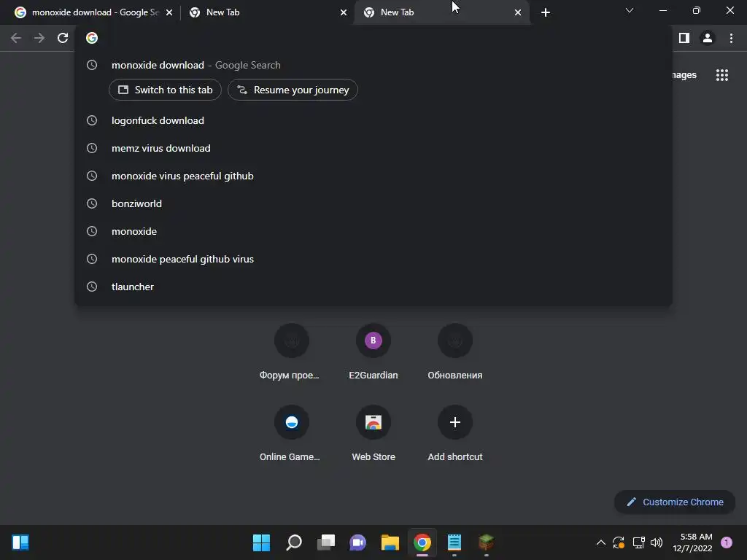This screenshot has width=747, height=560.
Task: Open the Images link
Action: tap(684, 75)
